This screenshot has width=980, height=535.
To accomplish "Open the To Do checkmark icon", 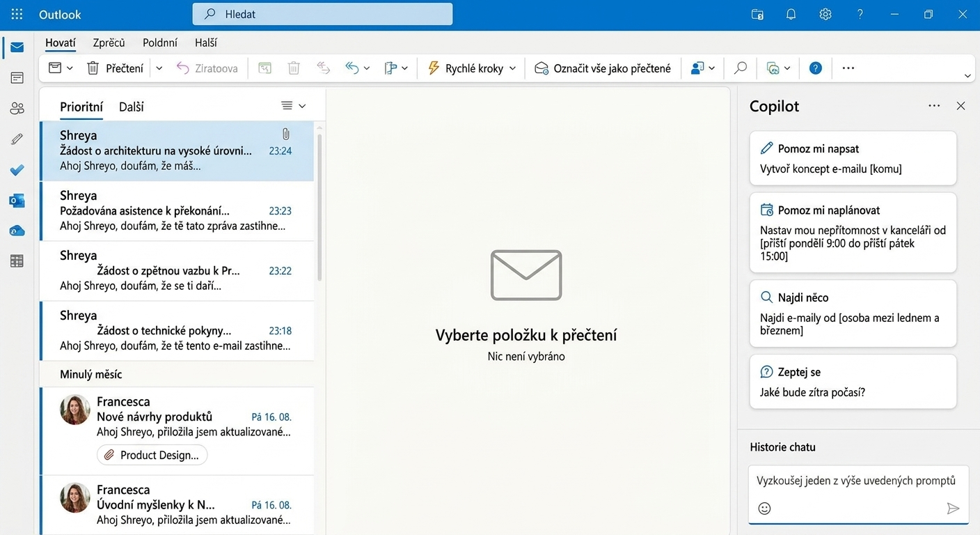I will [x=17, y=170].
